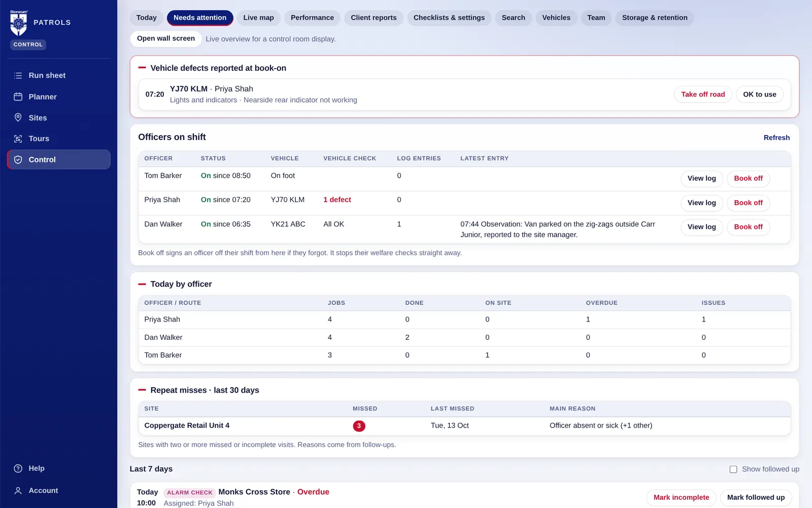812x508 pixels.
Task: Collapse the Repeat misses section
Action: tap(142, 390)
